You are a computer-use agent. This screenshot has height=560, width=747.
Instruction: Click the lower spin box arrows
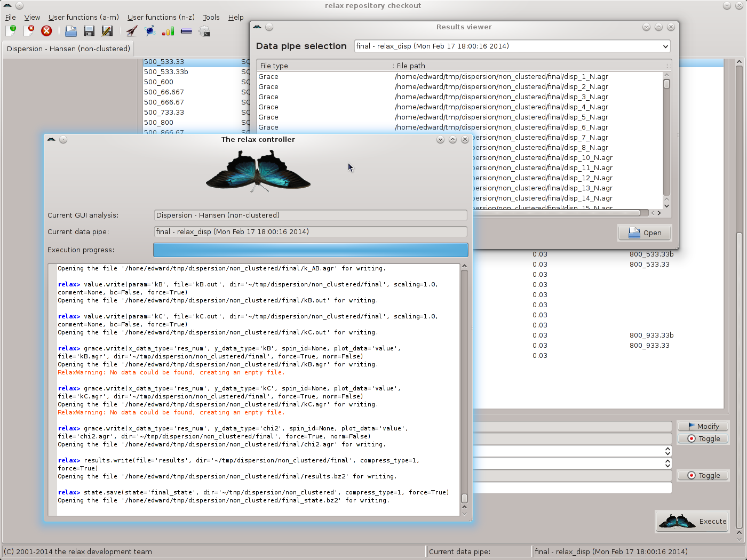click(x=667, y=463)
